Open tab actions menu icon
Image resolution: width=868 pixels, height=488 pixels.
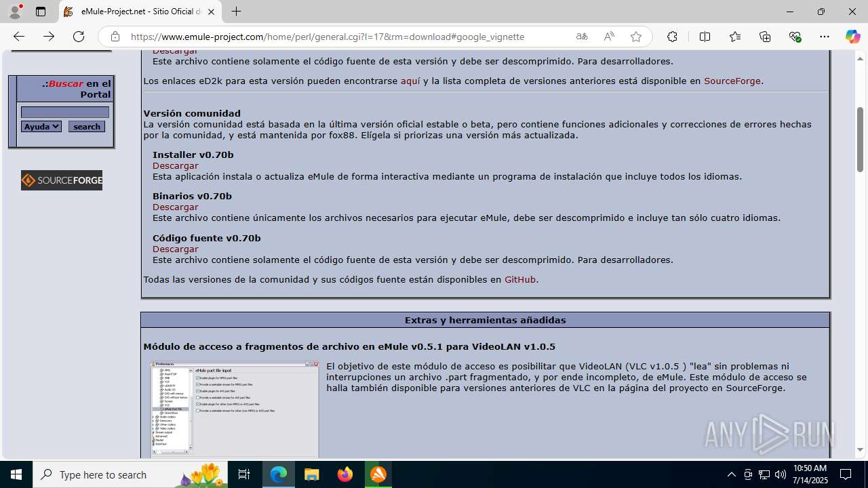41,12
